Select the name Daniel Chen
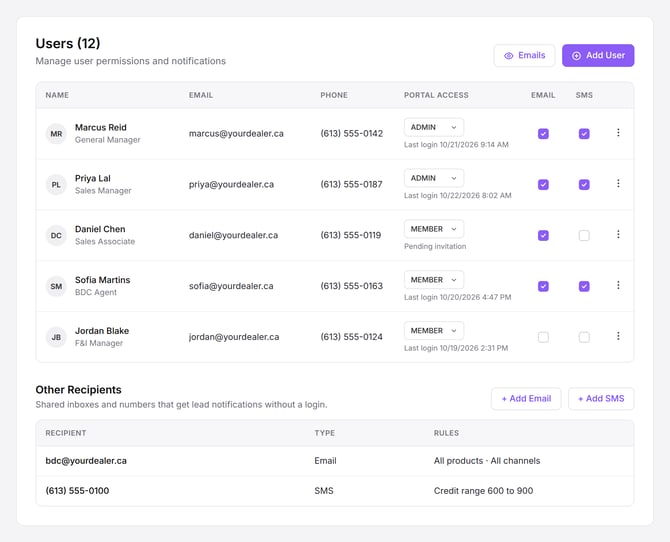 (100, 229)
